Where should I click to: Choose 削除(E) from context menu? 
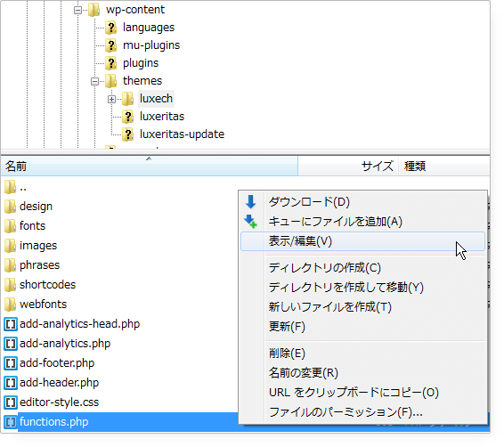click(x=362, y=354)
